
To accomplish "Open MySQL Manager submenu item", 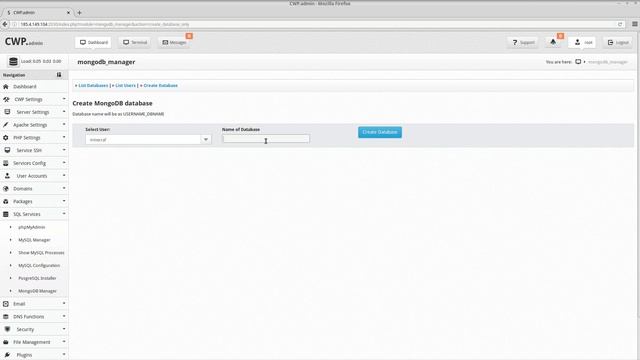I will pyautogui.click(x=34, y=240).
